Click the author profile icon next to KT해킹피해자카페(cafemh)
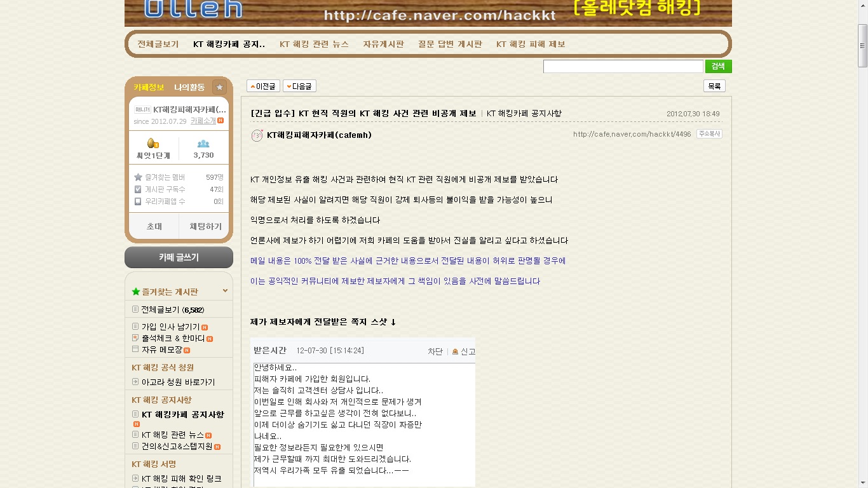The image size is (868, 488). [x=257, y=135]
